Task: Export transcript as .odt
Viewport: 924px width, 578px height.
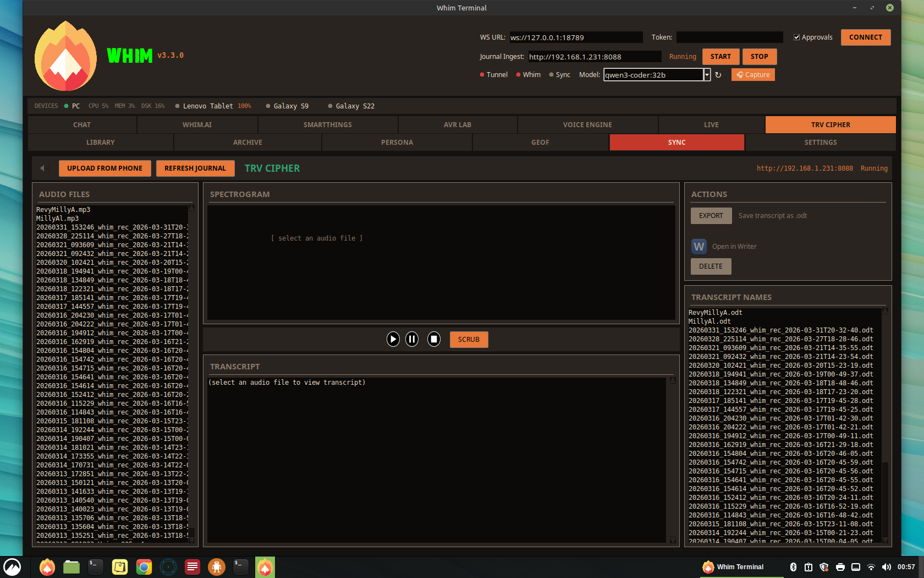Action: [x=711, y=215]
